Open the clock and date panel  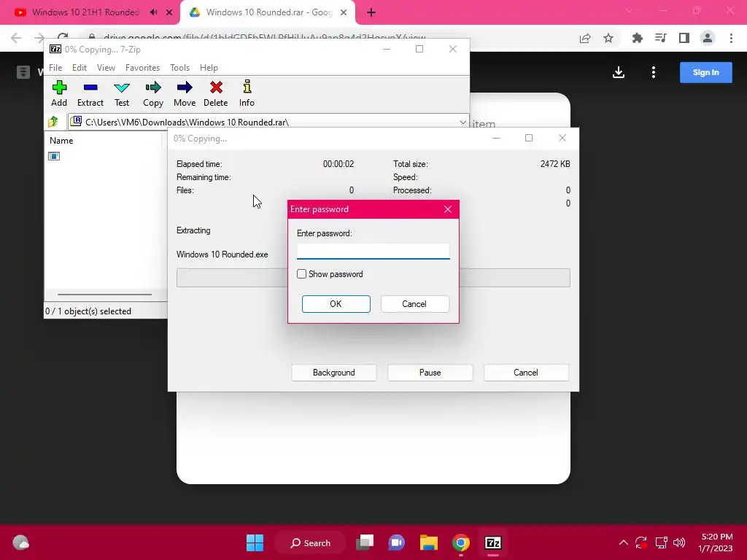point(715,542)
